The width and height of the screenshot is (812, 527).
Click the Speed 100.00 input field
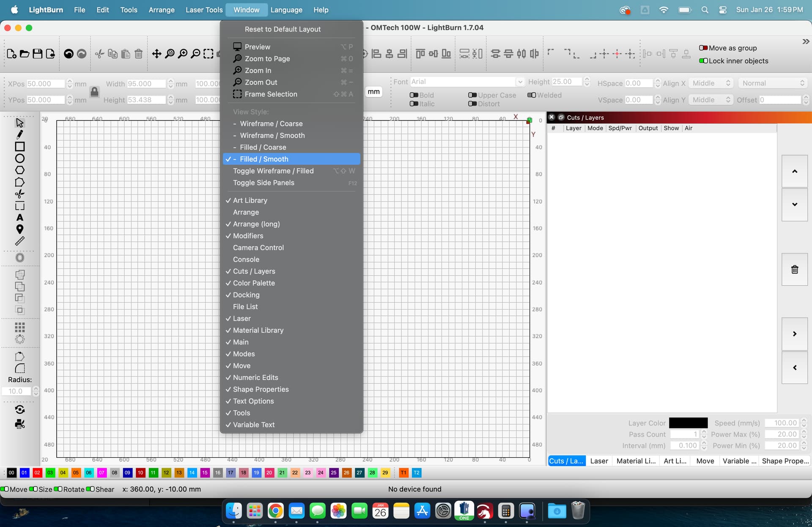(x=782, y=423)
